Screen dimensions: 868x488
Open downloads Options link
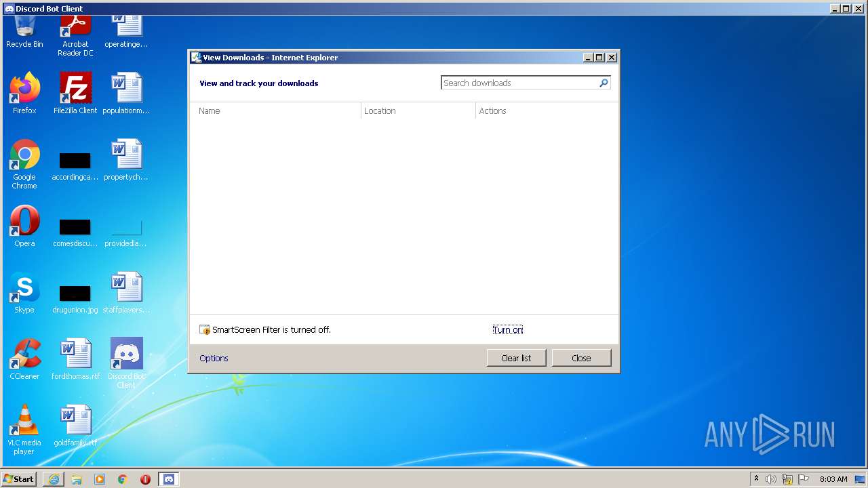click(214, 359)
